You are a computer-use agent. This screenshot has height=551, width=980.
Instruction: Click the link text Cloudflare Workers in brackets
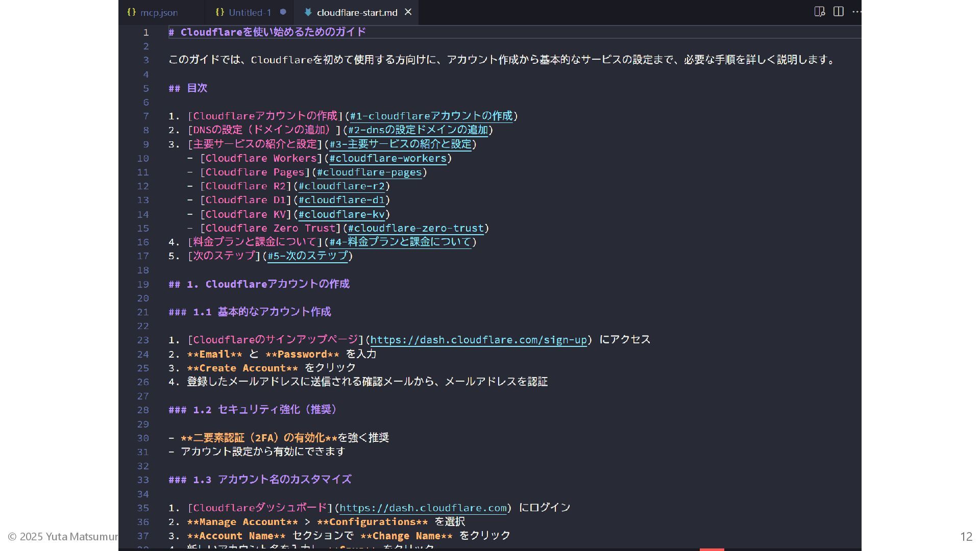tap(261, 158)
